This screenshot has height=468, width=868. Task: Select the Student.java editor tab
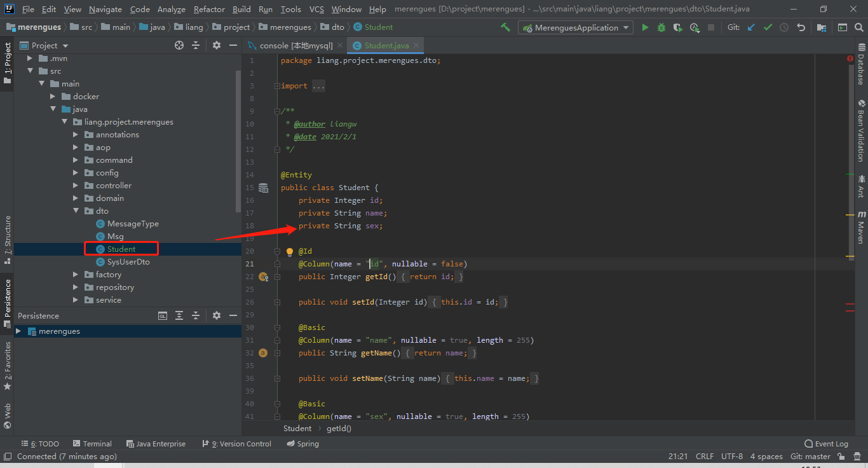[386, 45]
